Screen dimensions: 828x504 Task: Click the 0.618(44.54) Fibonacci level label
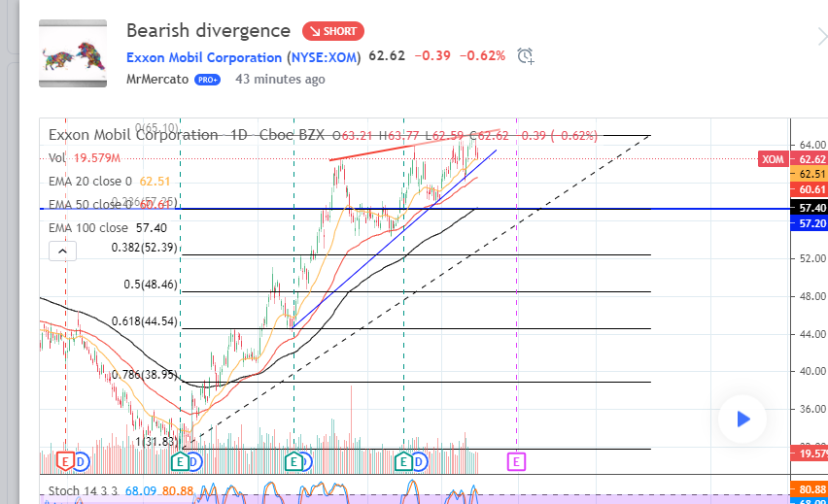point(144,320)
